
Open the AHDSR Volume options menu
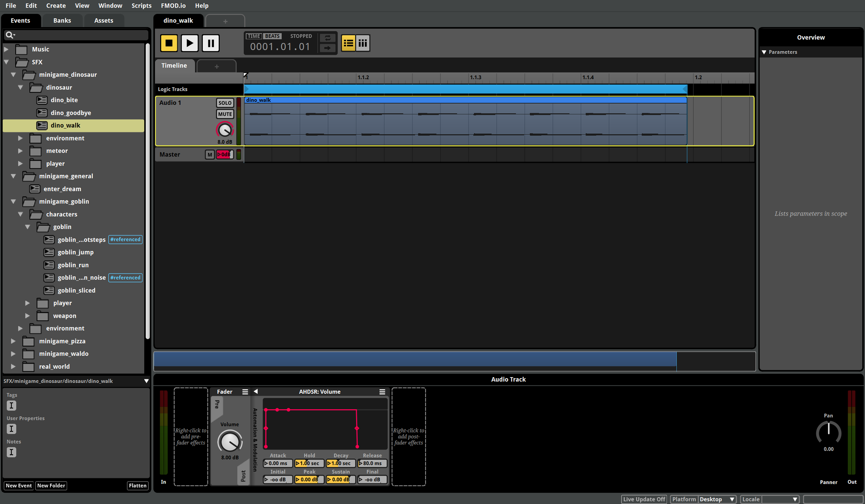[x=382, y=392]
